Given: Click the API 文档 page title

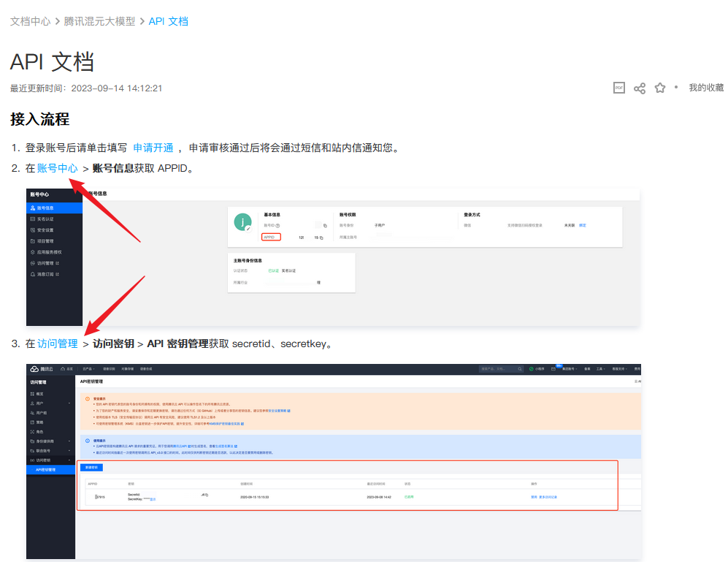Looking at the screenshot, I should click(x=52, y=62).
